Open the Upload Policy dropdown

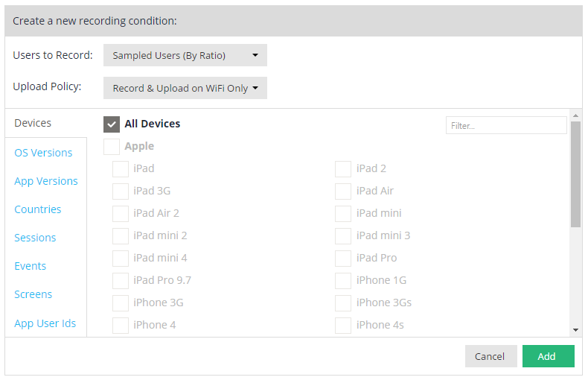[x=185, y=88]
